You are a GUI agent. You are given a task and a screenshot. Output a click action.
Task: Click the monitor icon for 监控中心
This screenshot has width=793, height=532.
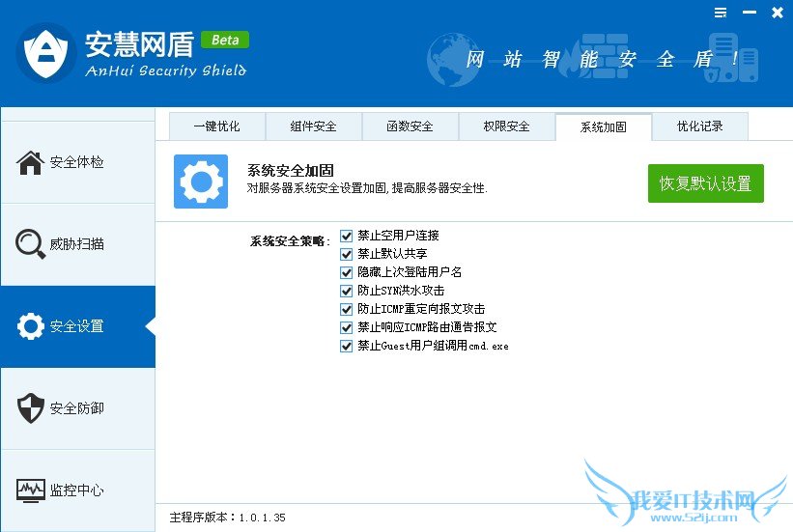(30, 490)
